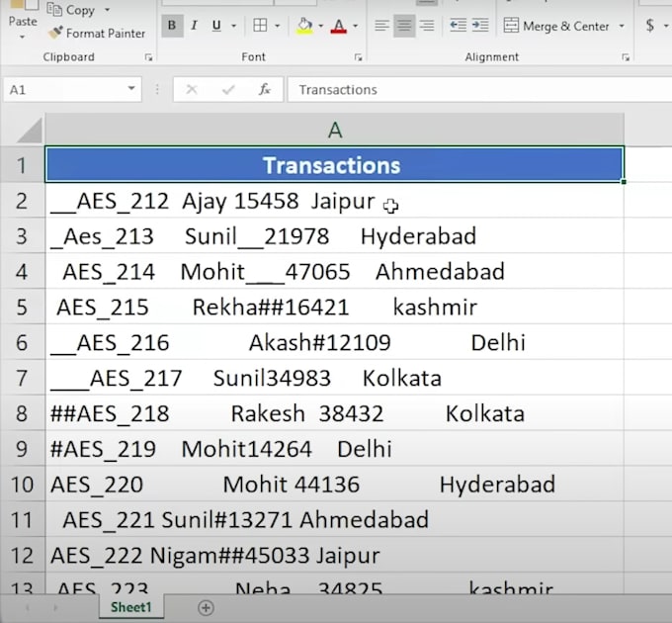
Task: Apply the red Font Color
Action: tap(339, 26)
